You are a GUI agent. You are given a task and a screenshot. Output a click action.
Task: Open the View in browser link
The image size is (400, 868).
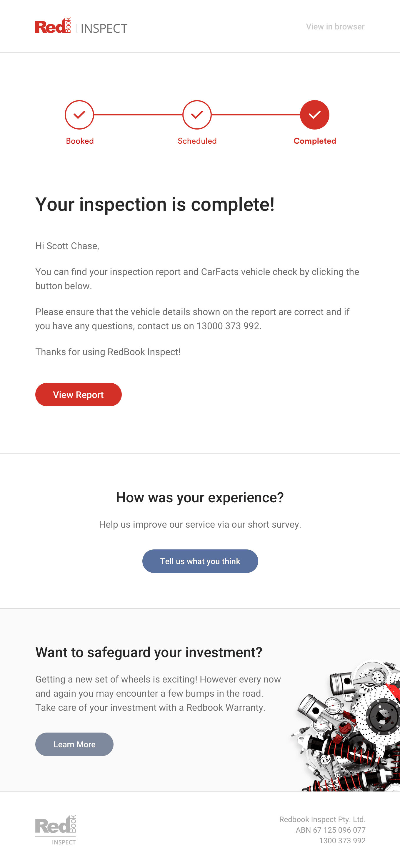(335, 26)
